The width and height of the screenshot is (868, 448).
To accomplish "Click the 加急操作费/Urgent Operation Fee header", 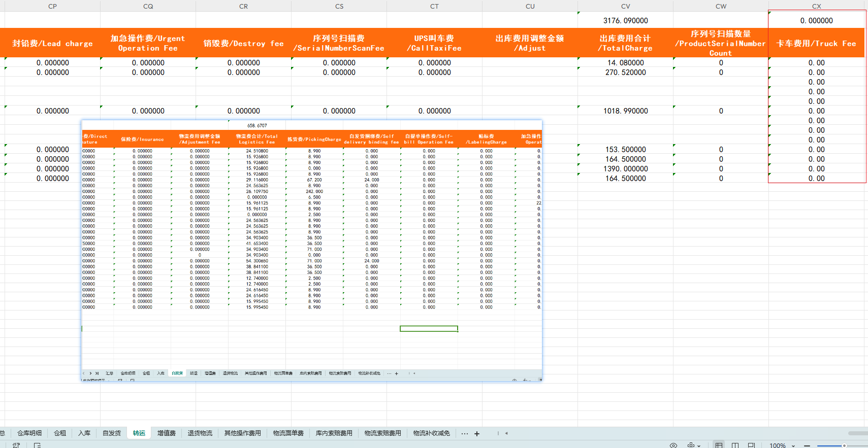I will coord(148,43).
